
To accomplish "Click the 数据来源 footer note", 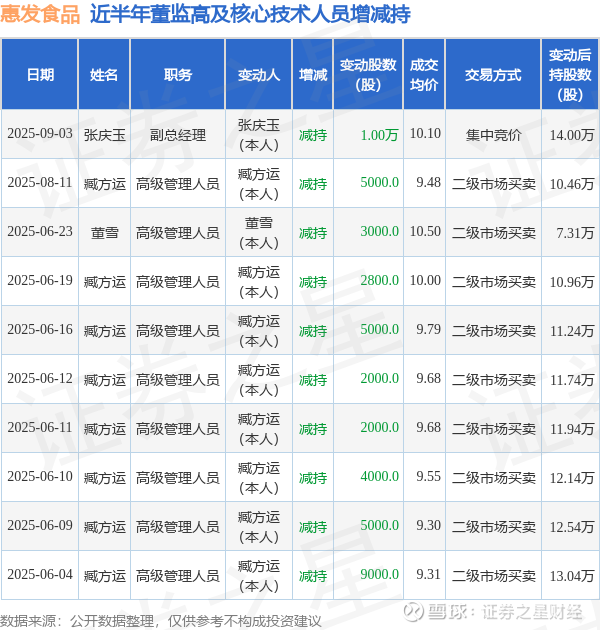I will coord(161,621).
